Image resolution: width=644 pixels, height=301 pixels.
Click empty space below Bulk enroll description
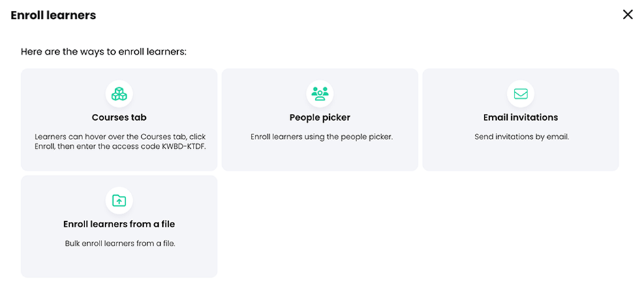(119, 263)
